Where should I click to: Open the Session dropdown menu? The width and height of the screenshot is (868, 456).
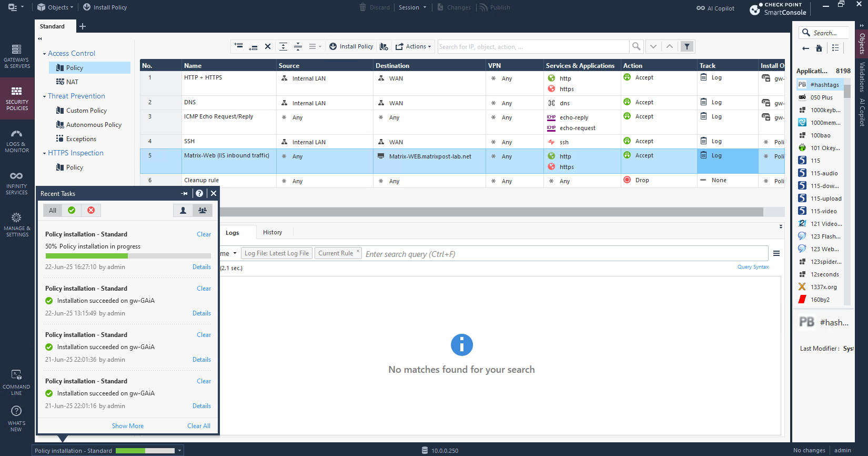[x=412, y=7]
